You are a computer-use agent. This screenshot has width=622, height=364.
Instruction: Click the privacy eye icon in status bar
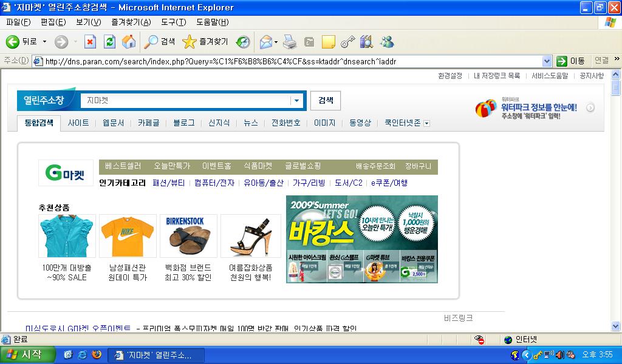[479, 340]
